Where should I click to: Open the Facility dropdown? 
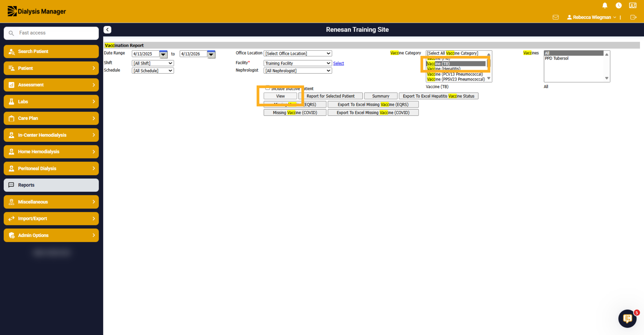298,63
